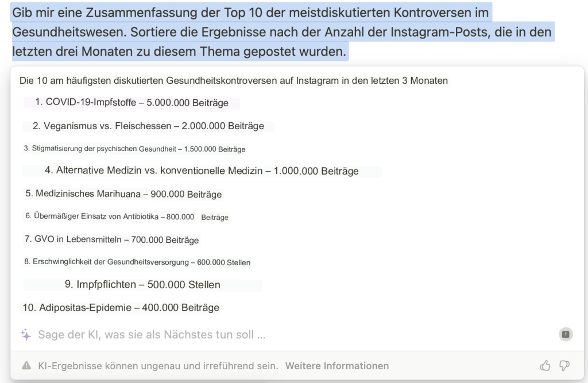The height and width of the screenshot is (383, 588).
Task: Click the Medizinisches Marihuana entry
Action: pos(123,194)
